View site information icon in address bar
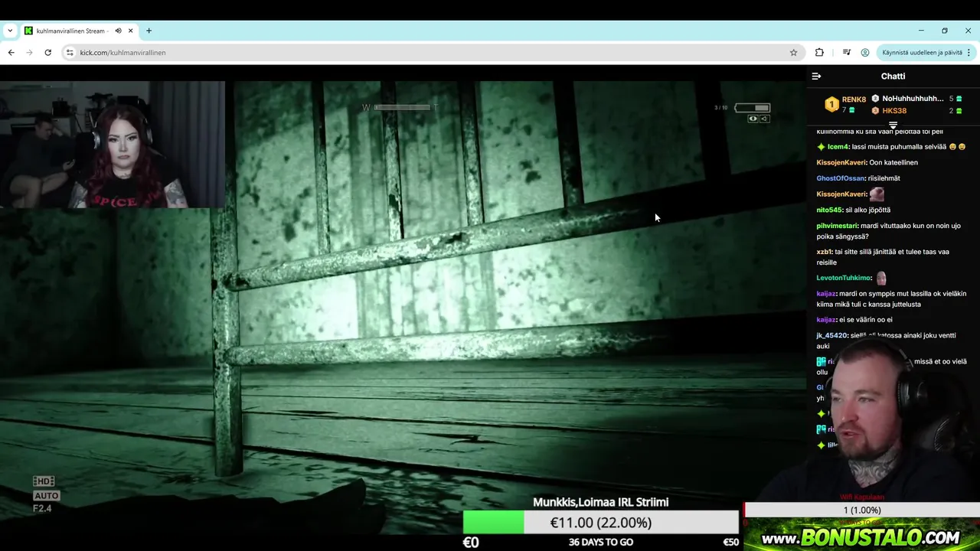The height and width of the screenshot is (551, 980). [x=70, y=53]
